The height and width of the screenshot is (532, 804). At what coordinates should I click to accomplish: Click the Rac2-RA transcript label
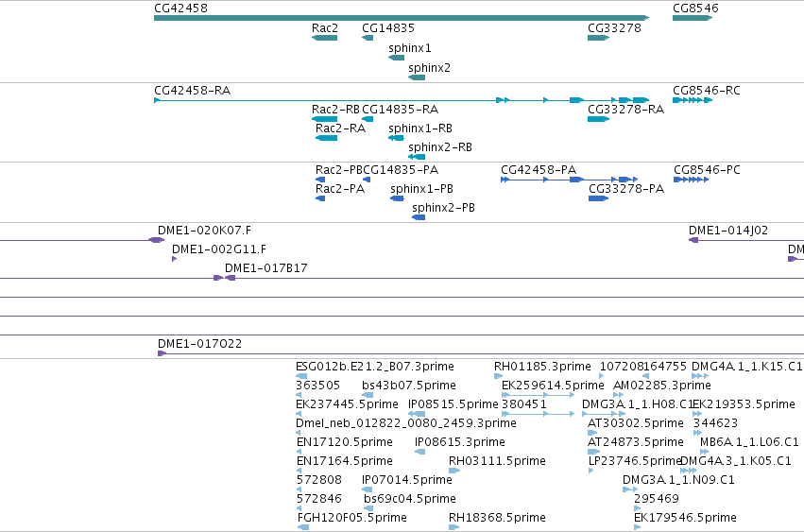coord(340,129)
